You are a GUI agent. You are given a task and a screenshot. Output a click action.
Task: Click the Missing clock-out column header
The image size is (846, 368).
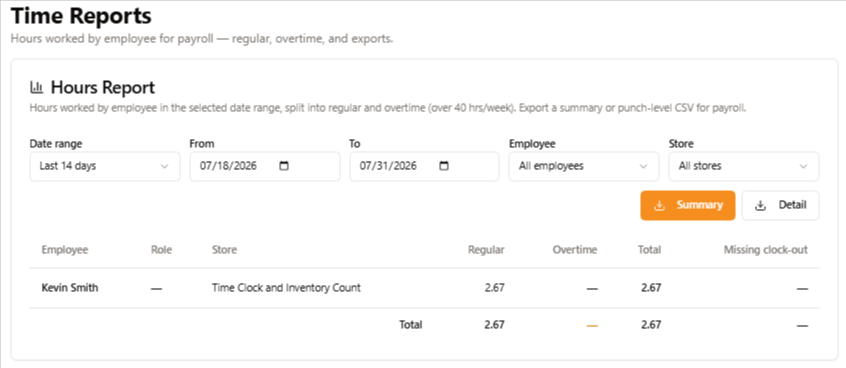766,250
